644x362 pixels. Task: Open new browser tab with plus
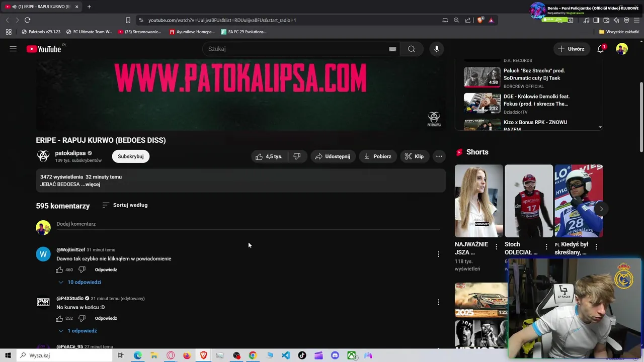(89, 7)
